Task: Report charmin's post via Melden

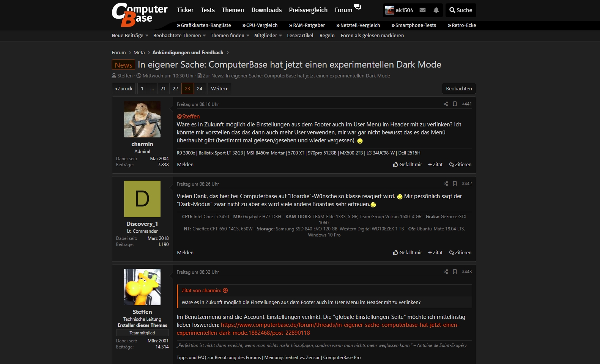Action: [x=185, y=165]
